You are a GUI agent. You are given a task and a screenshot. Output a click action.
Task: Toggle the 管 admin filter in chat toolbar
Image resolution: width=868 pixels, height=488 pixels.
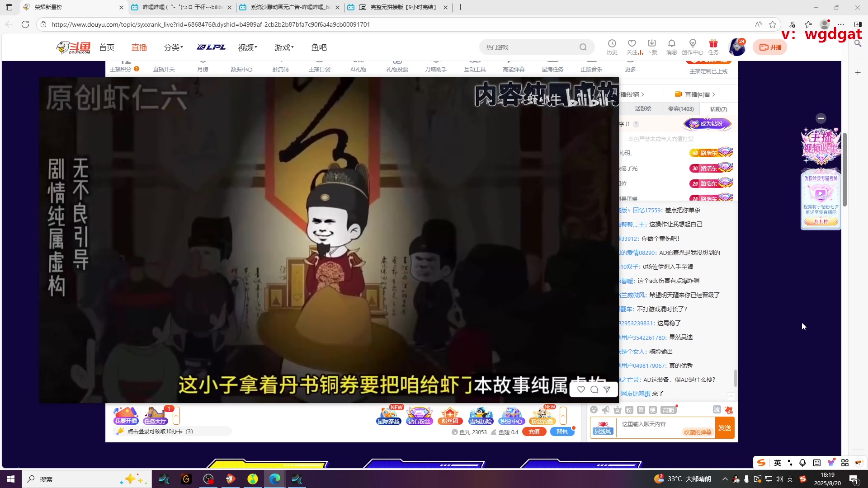point(641,409)
